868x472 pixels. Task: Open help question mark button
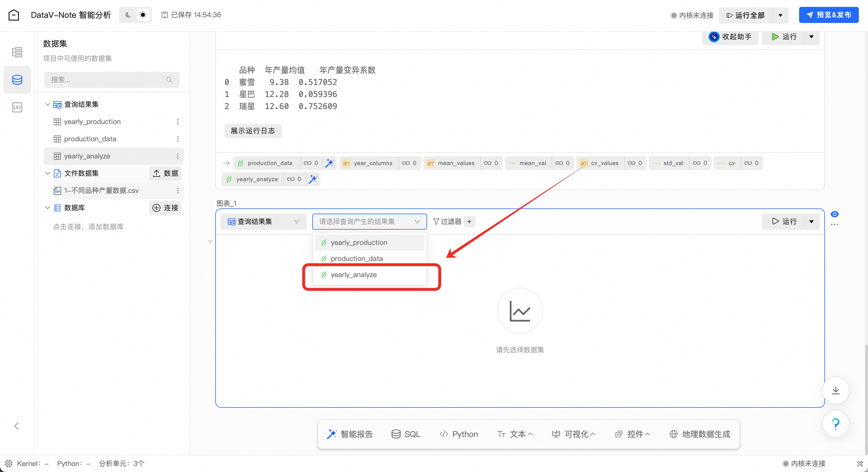pos(836,423)
